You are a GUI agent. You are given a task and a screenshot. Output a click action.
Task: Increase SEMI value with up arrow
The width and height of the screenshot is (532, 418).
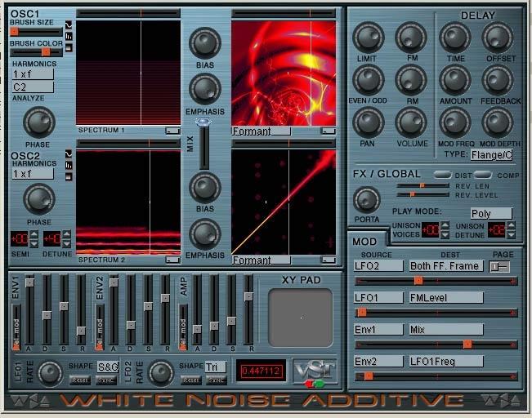point(34,234)
